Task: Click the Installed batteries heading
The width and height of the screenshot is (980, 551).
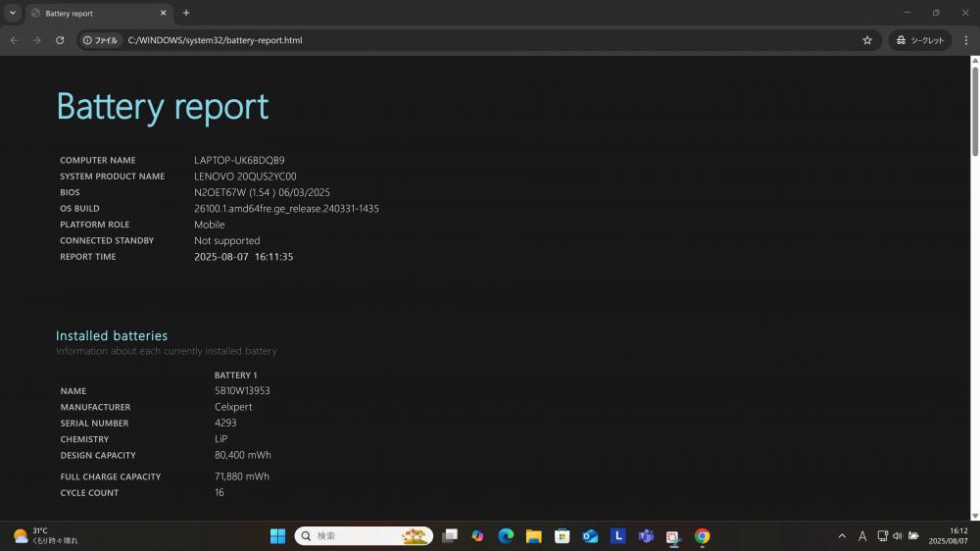Action: coord(112,336)
